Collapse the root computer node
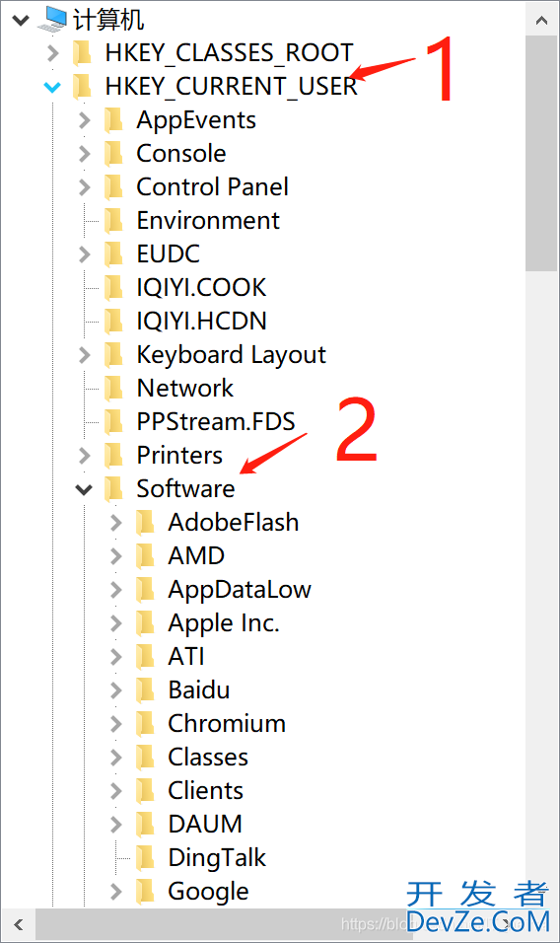Screen dimensions: 560x943 (x=21, y=21)
